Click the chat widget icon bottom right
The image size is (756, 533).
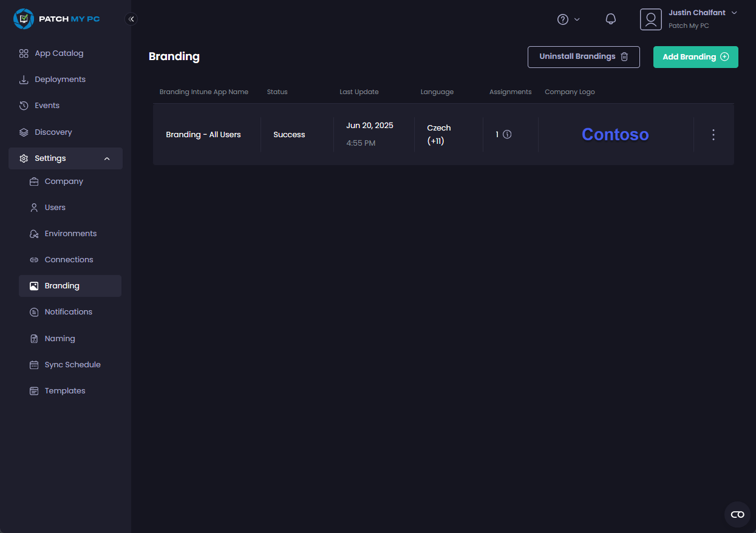[x=737, y=514]
